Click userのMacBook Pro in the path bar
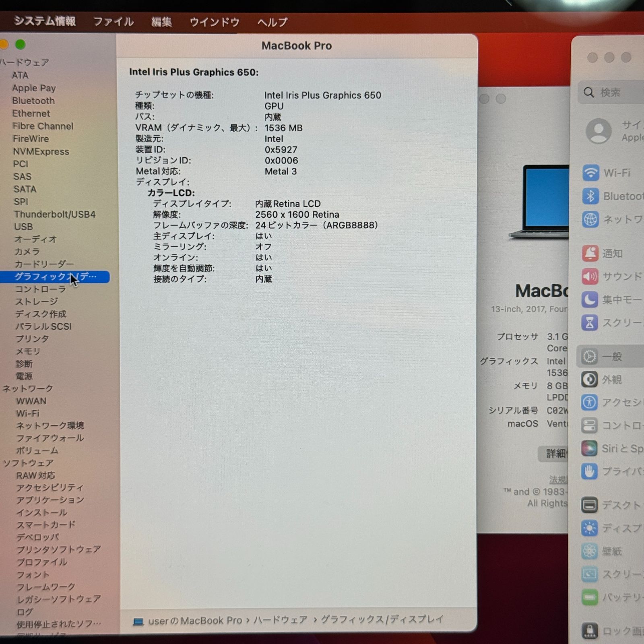644x644 pixels. pyautogui.click(x=195, y=621)
